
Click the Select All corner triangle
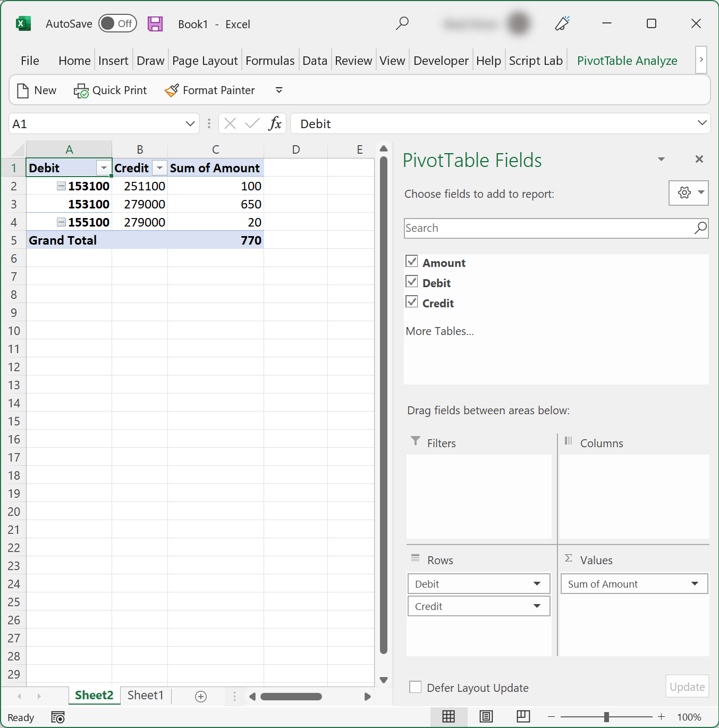[18, 149]
